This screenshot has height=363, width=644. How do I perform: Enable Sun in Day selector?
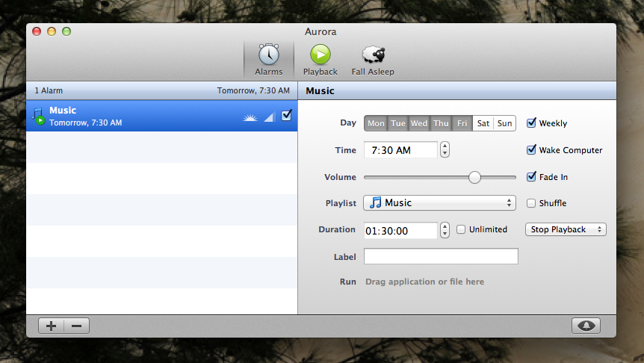pyautogui.click(x=505, y=123)
